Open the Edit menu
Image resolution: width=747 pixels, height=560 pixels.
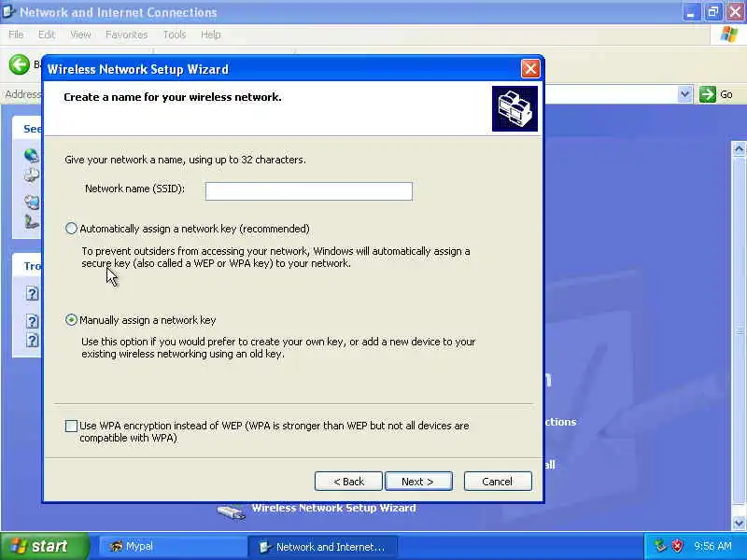tap(47, 35)
